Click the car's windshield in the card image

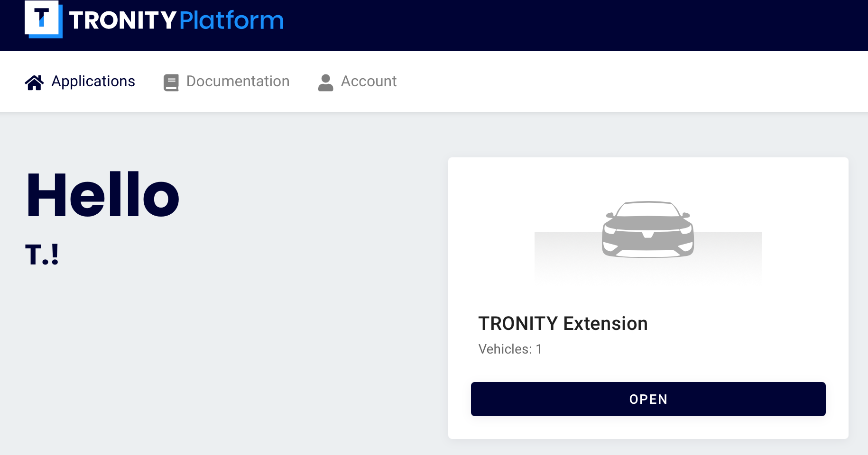(x=648, y=209)
